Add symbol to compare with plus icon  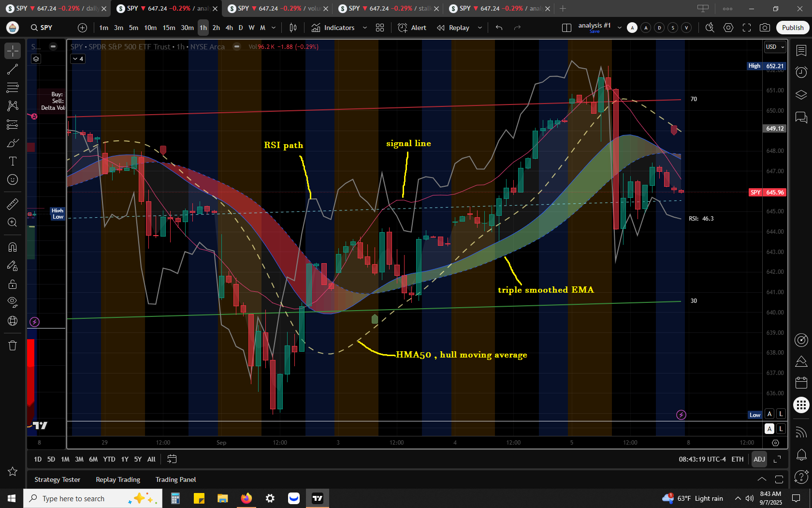click(83, 28)
